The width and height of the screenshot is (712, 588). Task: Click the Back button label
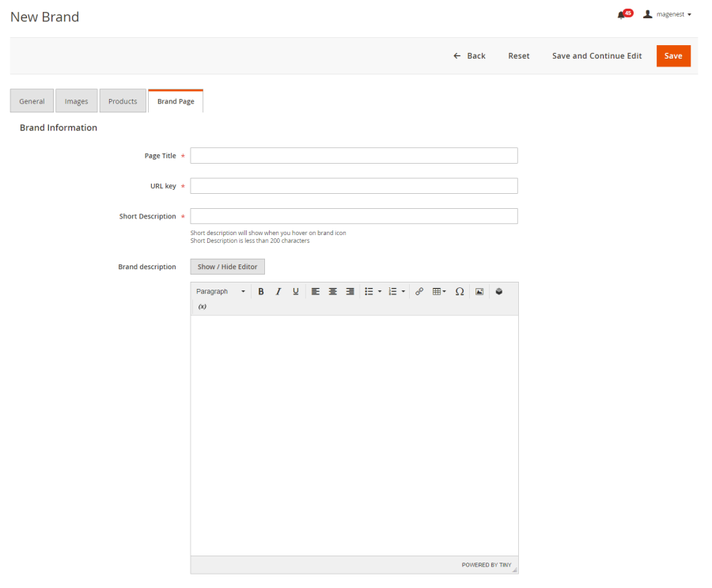point(476,56)
